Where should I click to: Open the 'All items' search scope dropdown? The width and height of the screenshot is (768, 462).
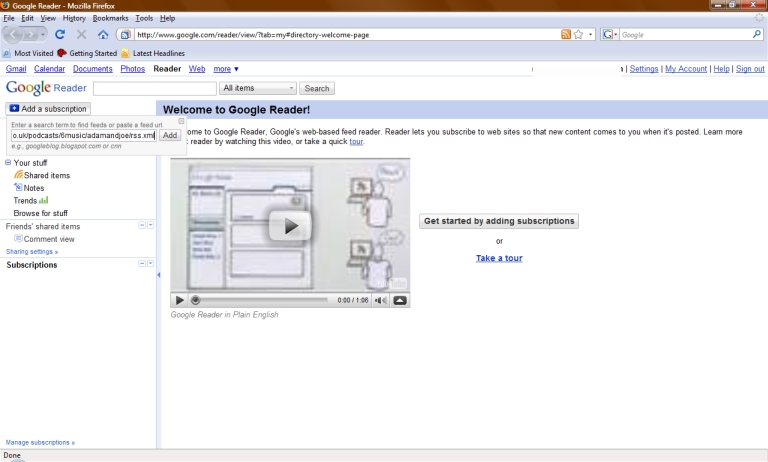[x=258, y=88]
